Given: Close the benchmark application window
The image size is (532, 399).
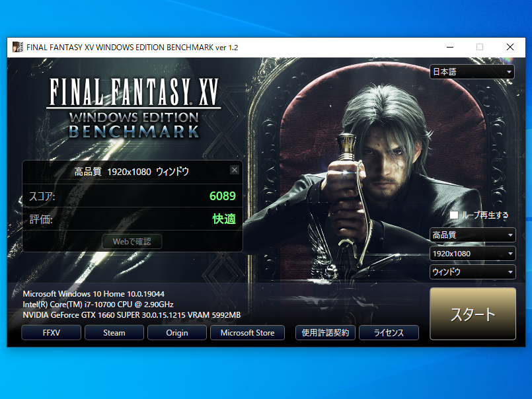Looking at the screenshot, I should point(510,48).
